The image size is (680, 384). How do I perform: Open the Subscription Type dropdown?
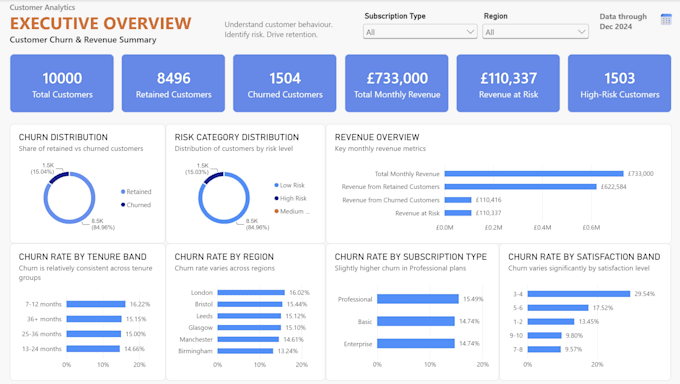420,32
